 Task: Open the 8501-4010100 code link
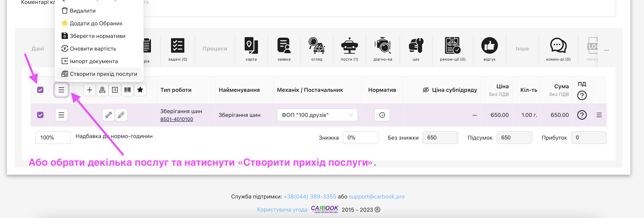[x=176, y=119]
